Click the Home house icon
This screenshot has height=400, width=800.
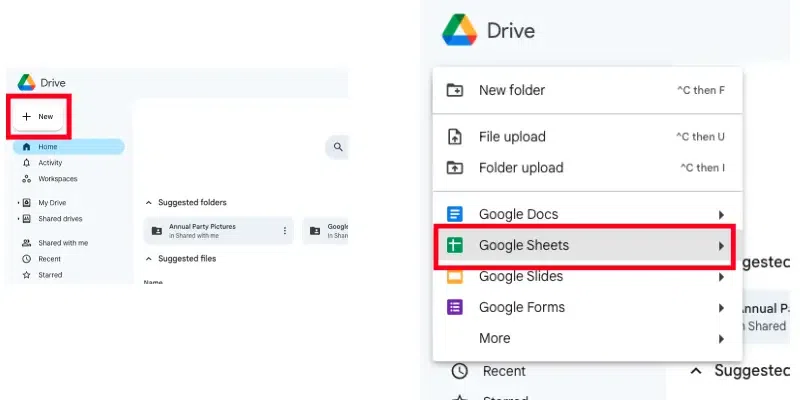click(x=27, y=147)
